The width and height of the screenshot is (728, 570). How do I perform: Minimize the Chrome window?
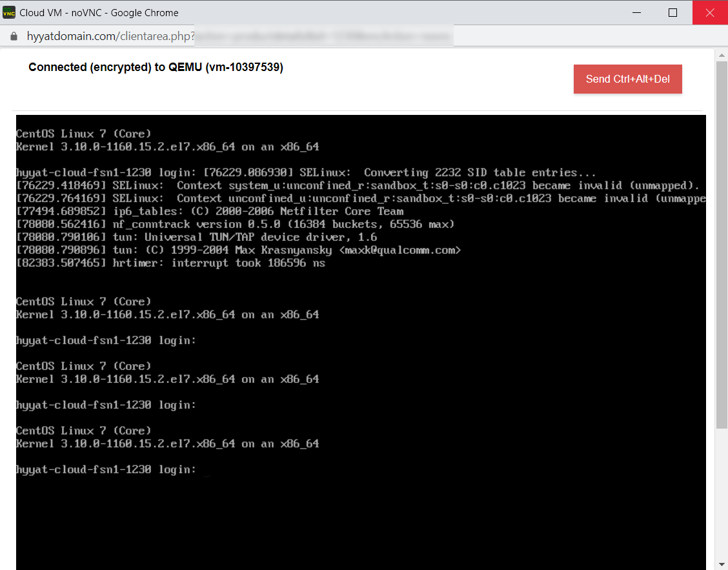636,12
